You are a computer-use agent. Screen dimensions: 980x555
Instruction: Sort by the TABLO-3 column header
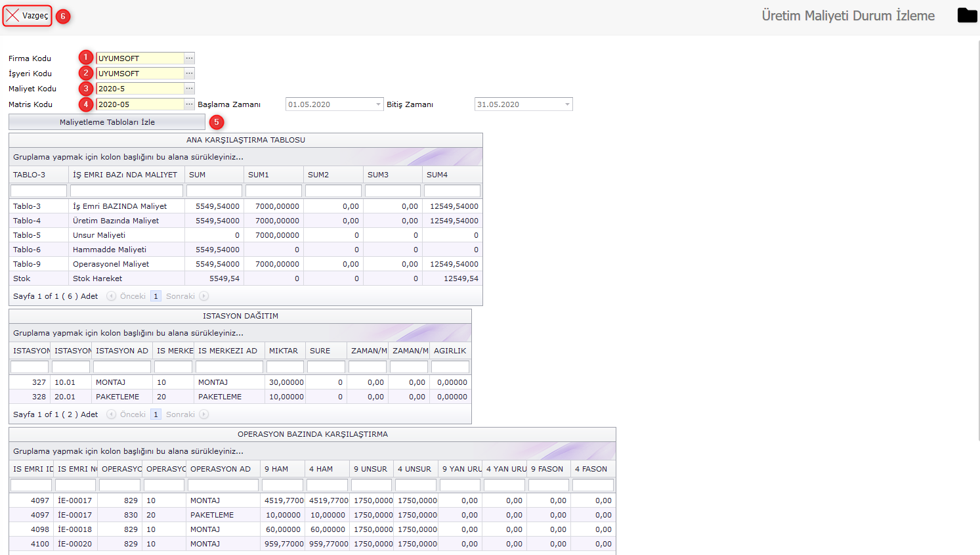coord(39,175)
